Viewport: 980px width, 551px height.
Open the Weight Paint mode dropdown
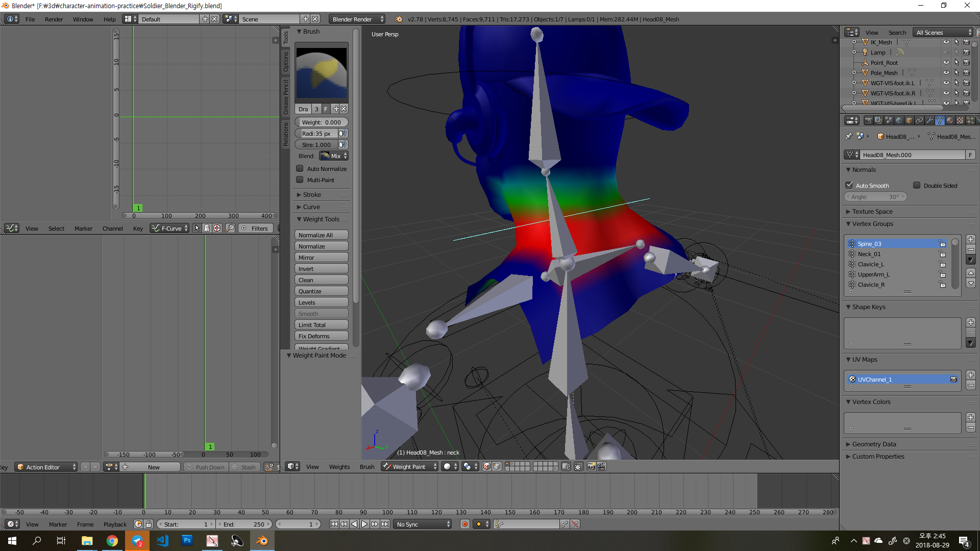click(x=410, y=466)
